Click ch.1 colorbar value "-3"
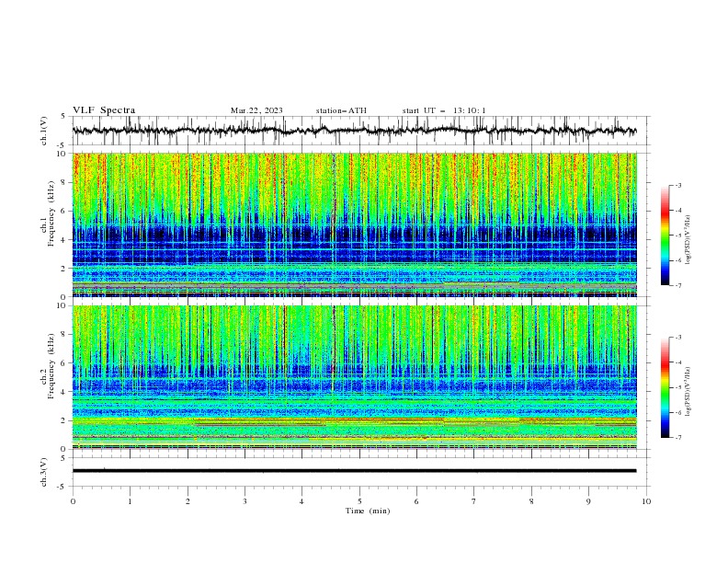Viewport: 728px width, 563px height. 678,185
